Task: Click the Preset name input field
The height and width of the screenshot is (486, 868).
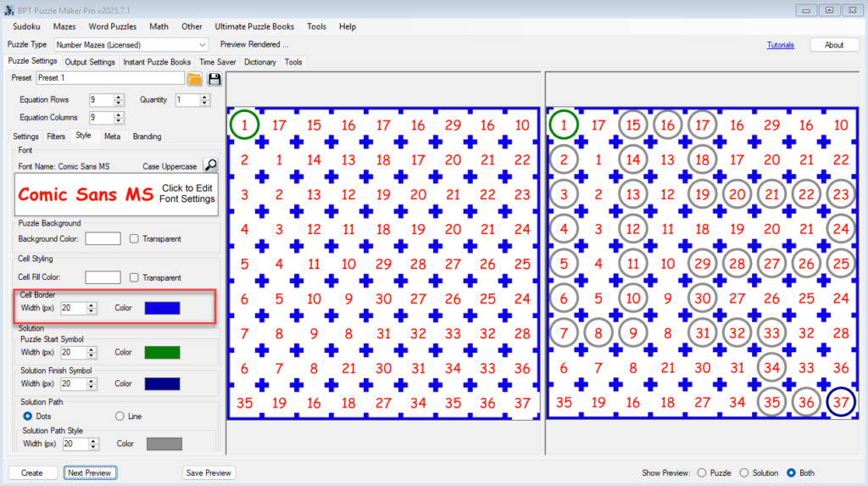Action: point(109,78)
